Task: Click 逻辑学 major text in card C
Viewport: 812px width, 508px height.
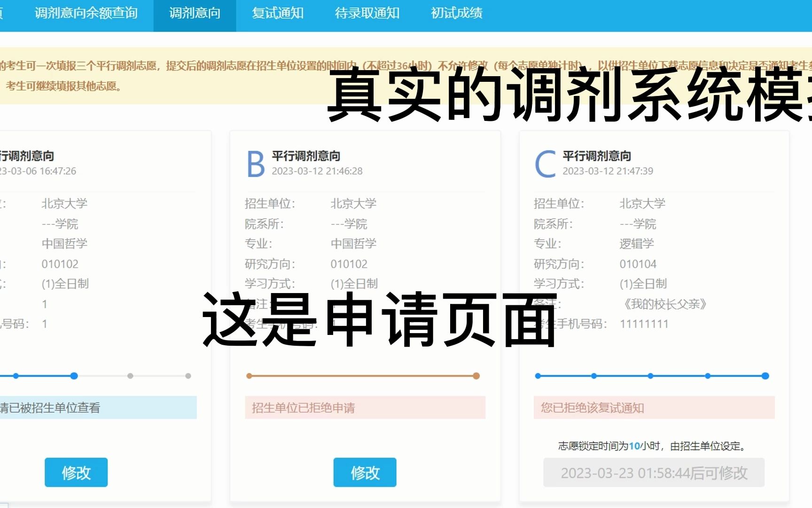Action: point(637,244)
